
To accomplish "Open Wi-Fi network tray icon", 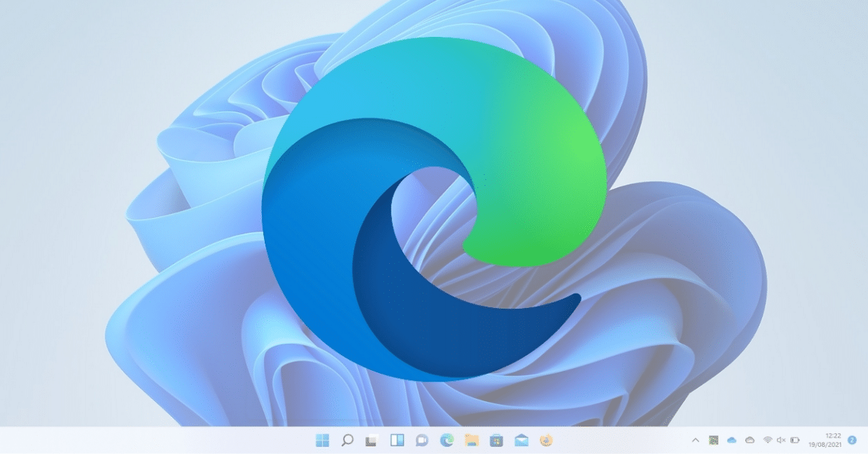I will tap(767, 440).
